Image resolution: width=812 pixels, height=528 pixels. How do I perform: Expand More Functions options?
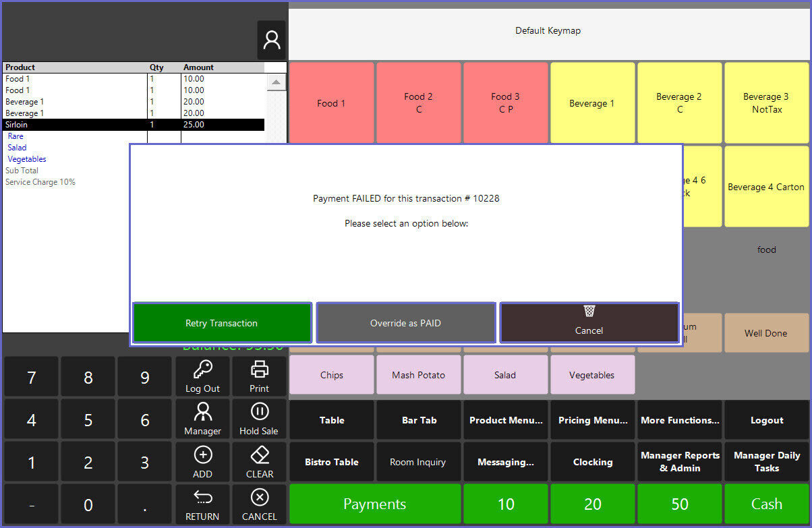(679, 420)
